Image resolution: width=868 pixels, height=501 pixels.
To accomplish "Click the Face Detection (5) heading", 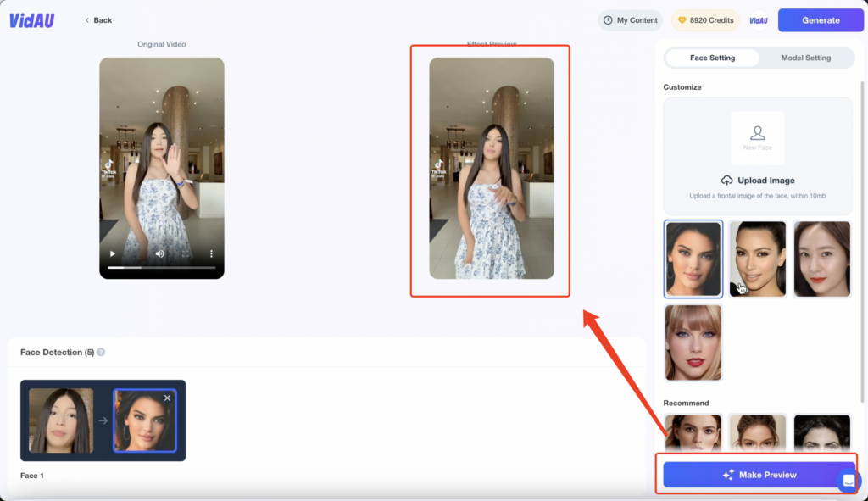I will click(57, 352).
